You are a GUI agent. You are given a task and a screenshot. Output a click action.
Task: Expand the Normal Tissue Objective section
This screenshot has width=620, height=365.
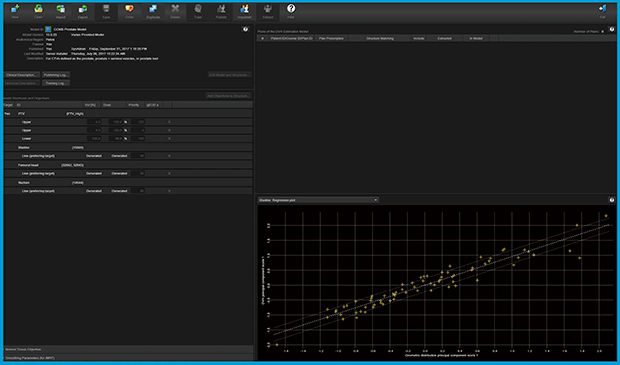click(x=129, y=349)
